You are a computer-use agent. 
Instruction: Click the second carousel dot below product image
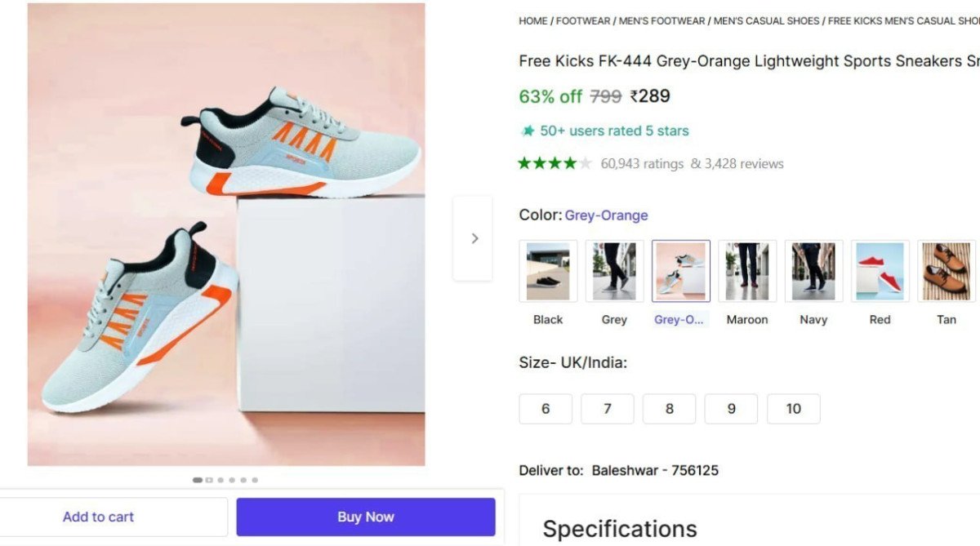(x=208, y=480)
